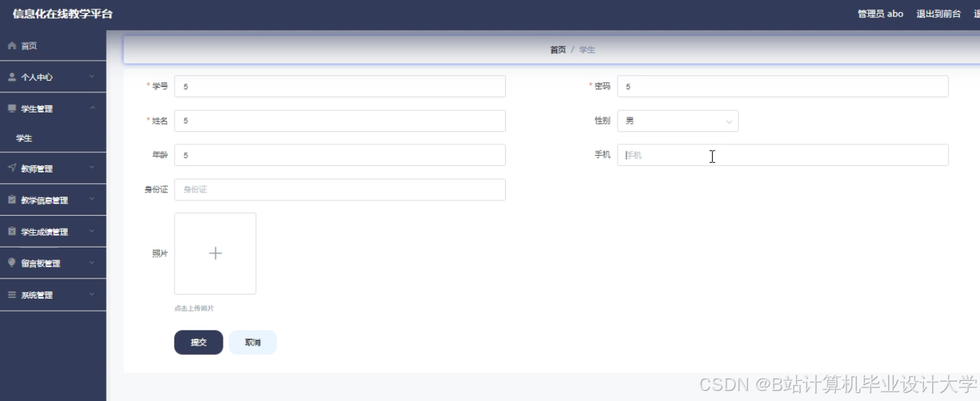Screen dimensions: 980x401
Task: Click the 学生 breadcrumb text
Action: pyautogui.click(x=587, y=50)
